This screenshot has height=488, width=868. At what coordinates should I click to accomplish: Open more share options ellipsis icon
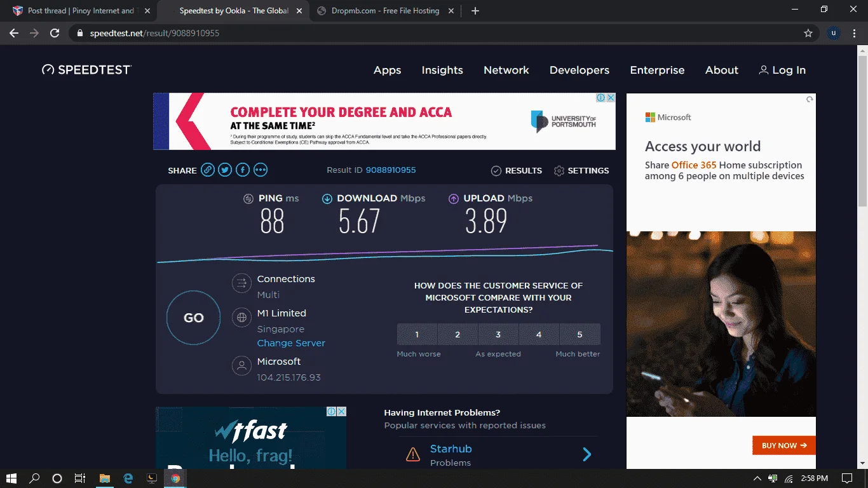click(261, 170)
